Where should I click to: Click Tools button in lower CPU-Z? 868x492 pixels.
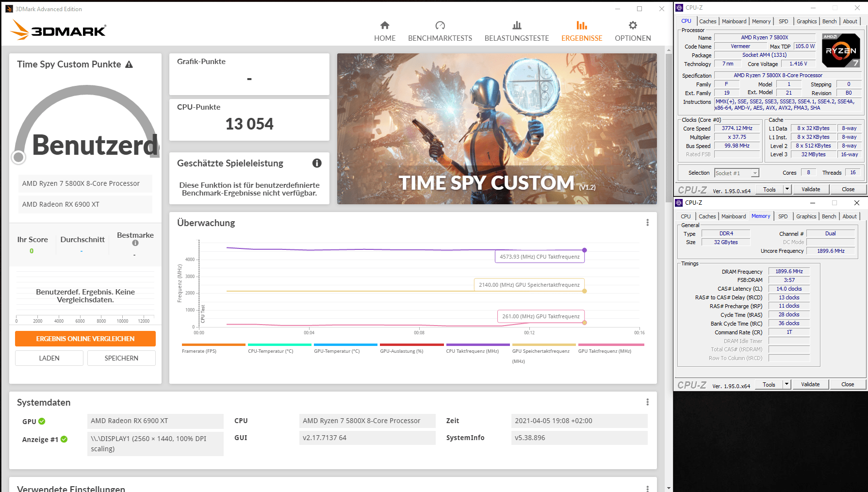(769, 384)
